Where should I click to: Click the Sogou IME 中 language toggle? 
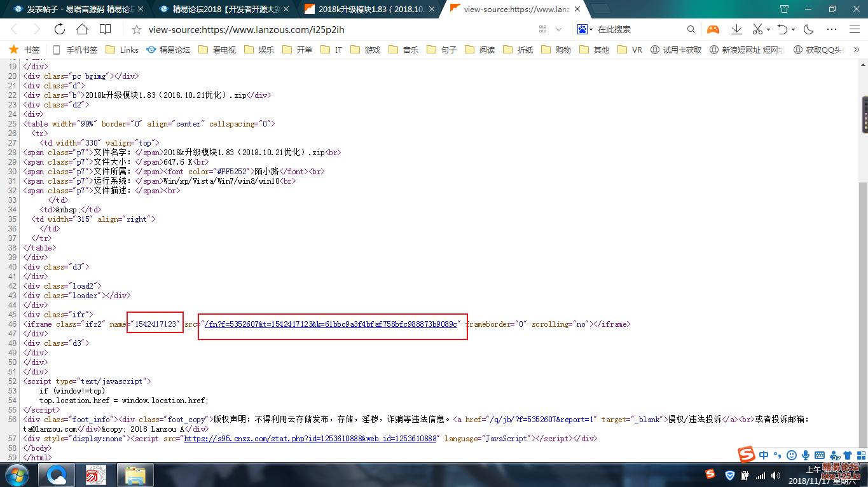pos(764,455)
